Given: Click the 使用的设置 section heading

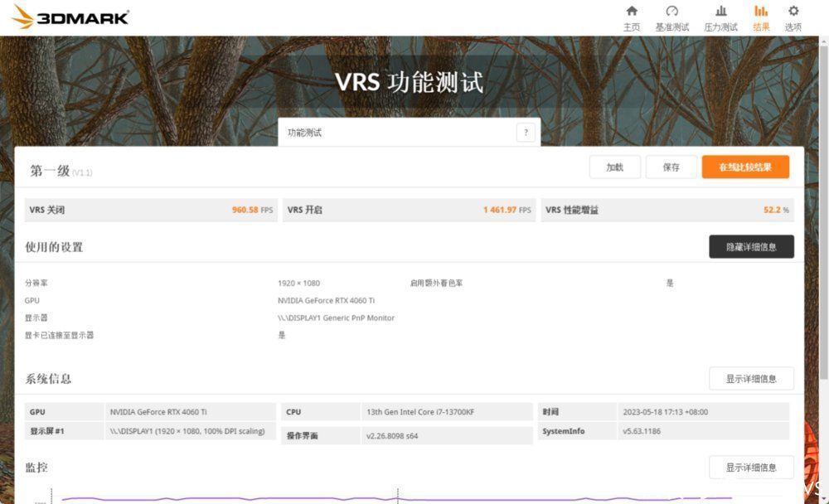Looking at the screenshot, I should click(x=54, y=247).
